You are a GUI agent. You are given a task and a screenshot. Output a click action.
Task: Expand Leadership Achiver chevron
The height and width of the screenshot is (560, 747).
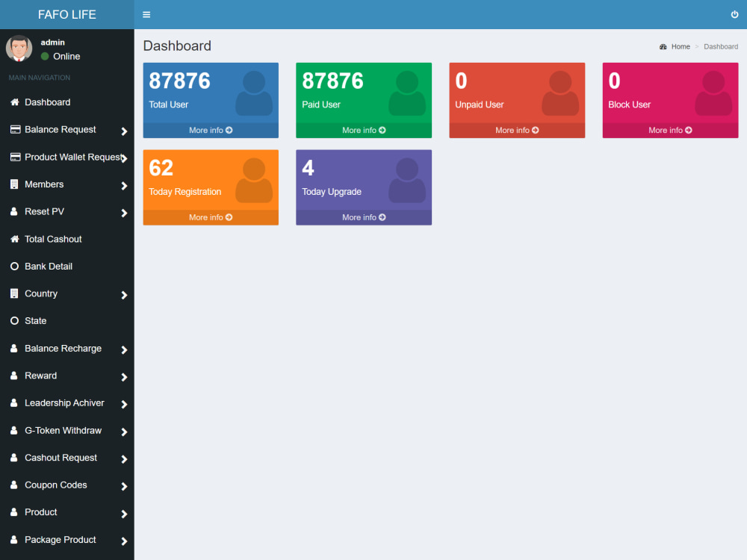pos(124,404)
